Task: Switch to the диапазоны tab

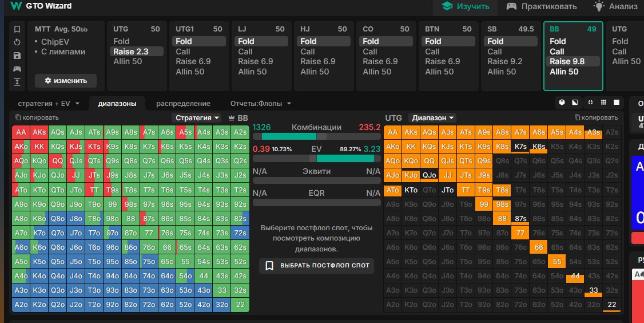Action: click(117, 104)
